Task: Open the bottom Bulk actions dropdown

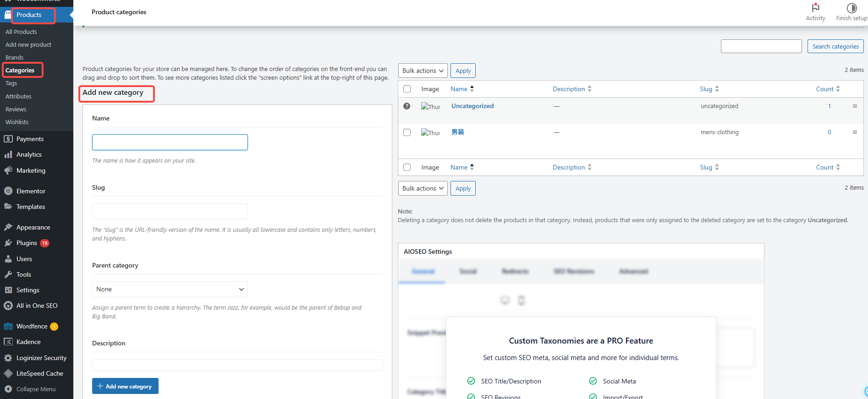Action: (423, 188)
